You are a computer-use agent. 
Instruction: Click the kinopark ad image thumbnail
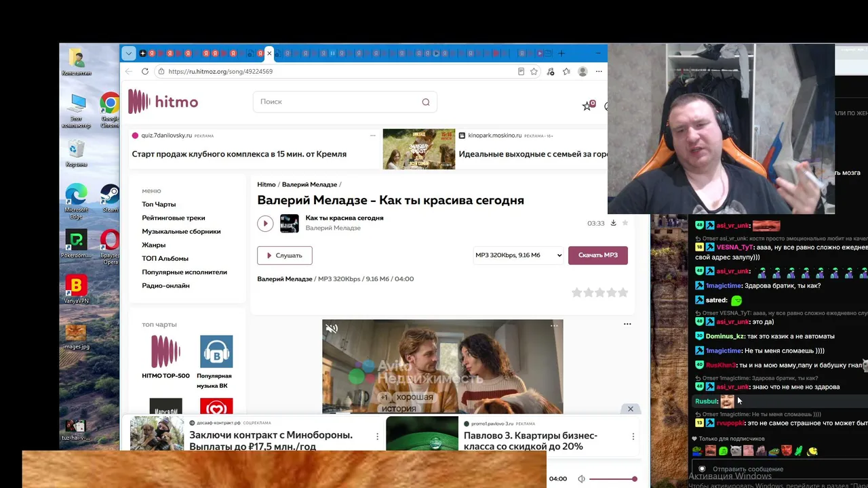coord(419,149)
